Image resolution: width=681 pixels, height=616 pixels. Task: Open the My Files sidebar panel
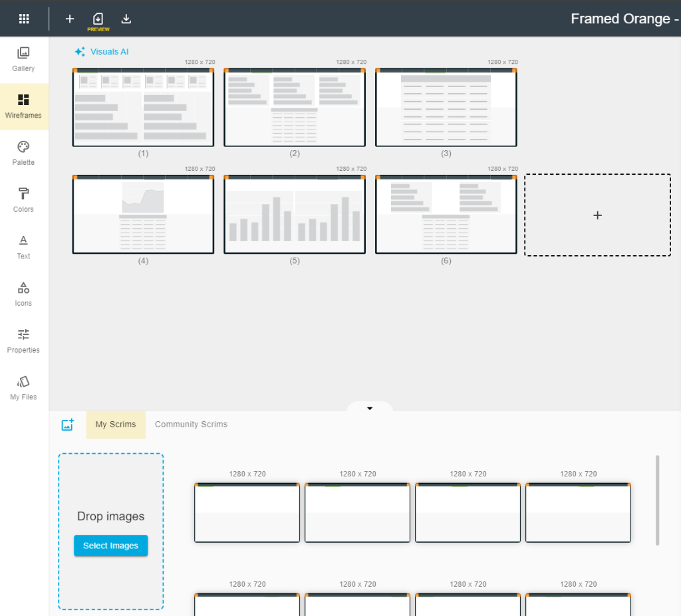click(23, 387)
